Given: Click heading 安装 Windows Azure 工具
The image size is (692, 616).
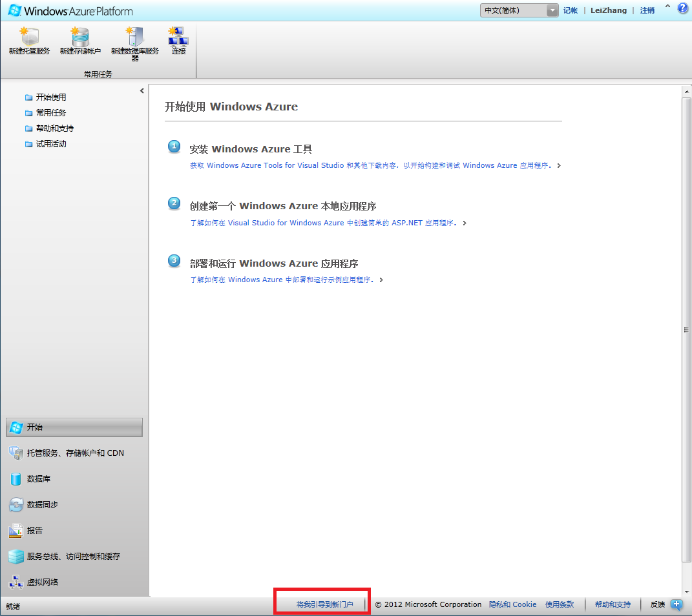Looking at the screenshot, I should (x=251, y=149).
